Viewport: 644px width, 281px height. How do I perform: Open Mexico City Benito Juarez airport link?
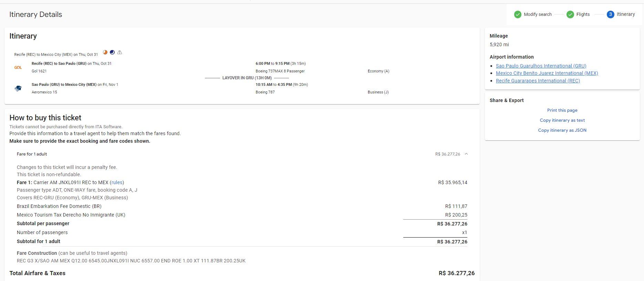547,73
